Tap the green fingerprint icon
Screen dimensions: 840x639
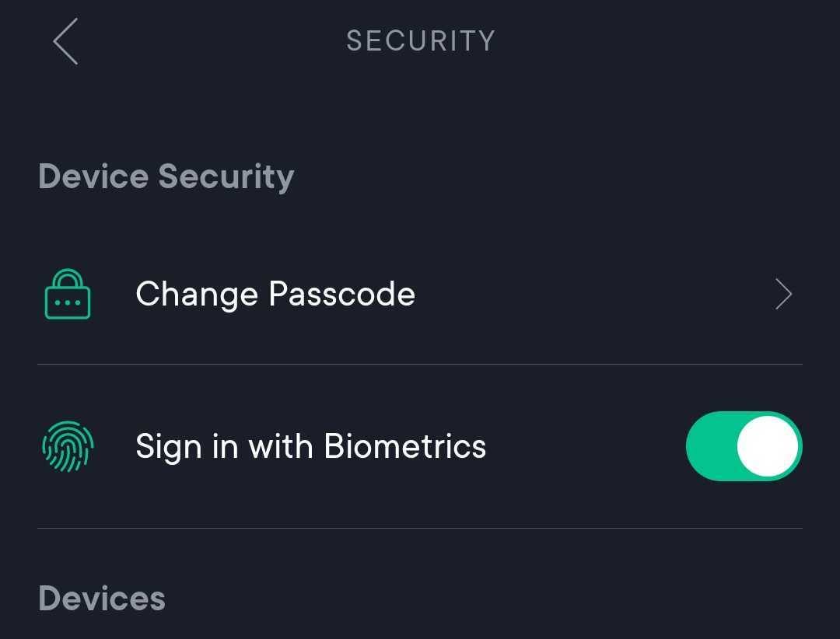(x=68, y=447)
